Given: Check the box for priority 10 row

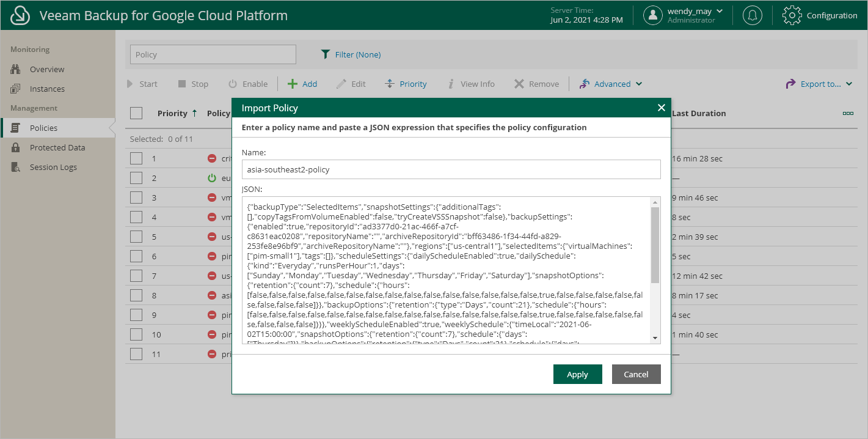Looking at the screenshot, I should pos(136,334).
